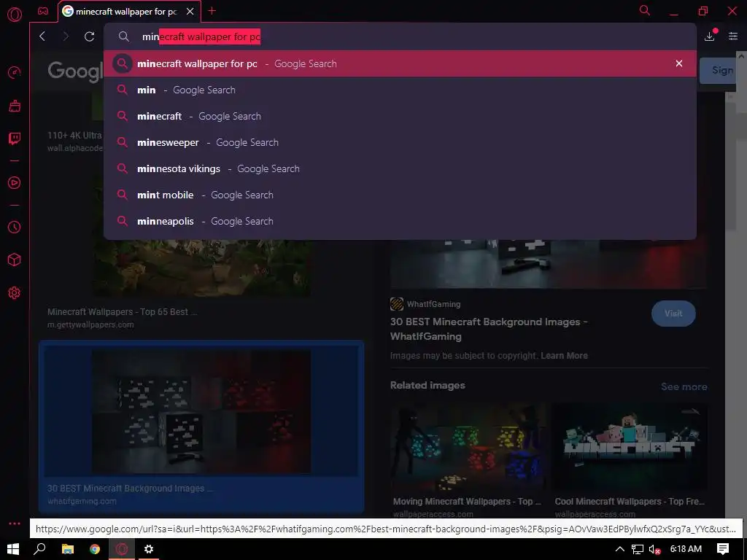Open Windows taskbar search
Viewport: 747px width, 560px height.
click(x=39, y=549)
